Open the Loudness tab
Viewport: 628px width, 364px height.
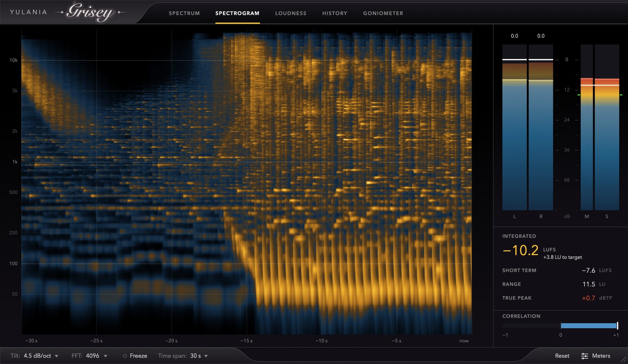click(291, 13)
